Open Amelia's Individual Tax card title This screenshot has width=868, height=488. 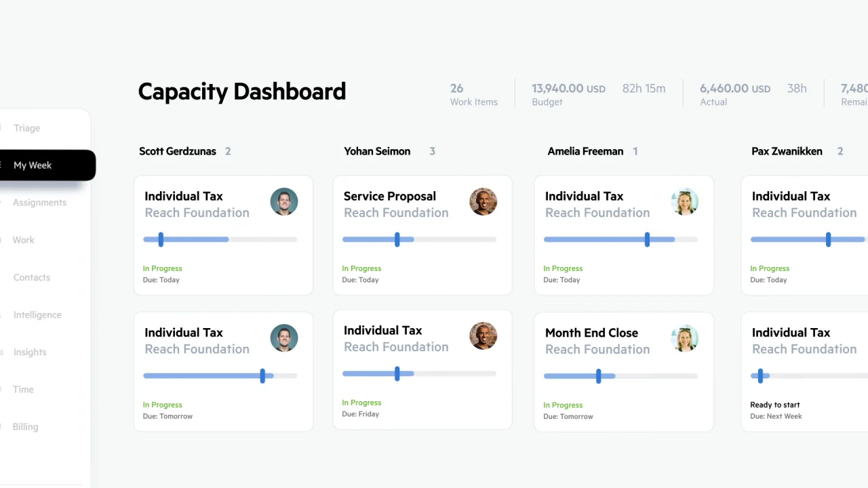585,196
